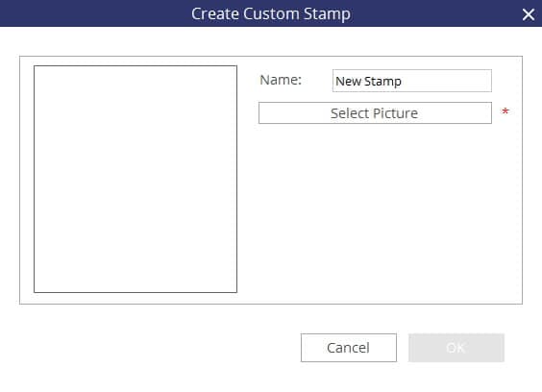The width and height of the screenshot is (542, 392).
Task: Select the X icon in title bar
Action: tap(529, 14)
